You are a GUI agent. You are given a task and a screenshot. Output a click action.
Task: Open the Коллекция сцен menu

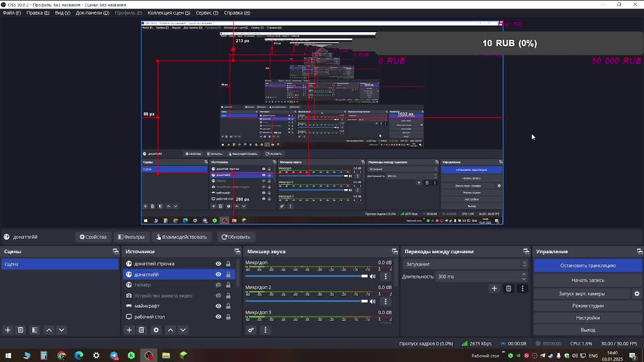click(169, 13)
